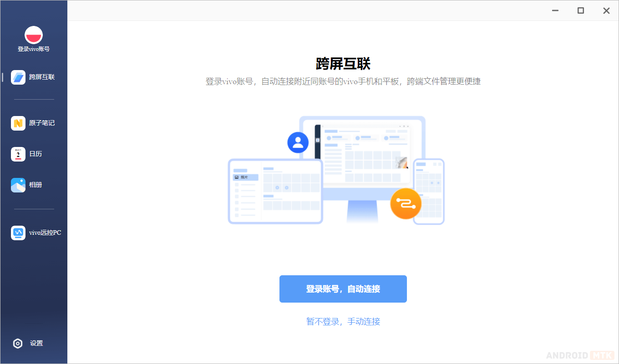The image size is (619, 364).
Task: Click the orange connection icon in illustration
Action: 406,203
